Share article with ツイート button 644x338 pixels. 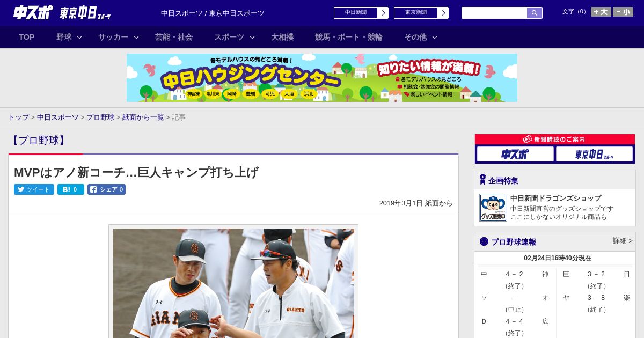coord(34,189)
